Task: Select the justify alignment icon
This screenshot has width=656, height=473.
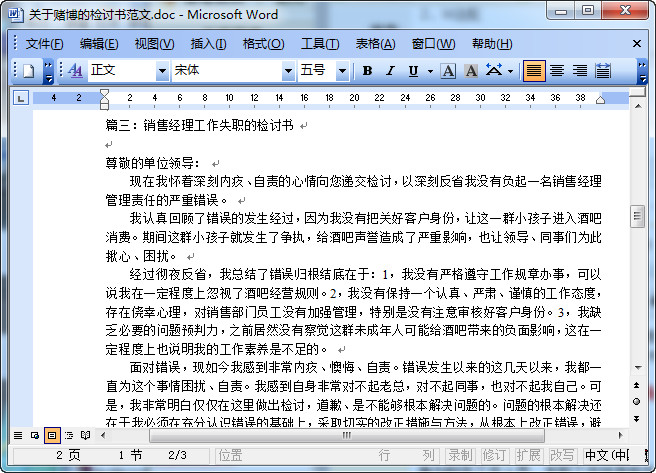Action: pyautogui.click(x=534, y=71)
